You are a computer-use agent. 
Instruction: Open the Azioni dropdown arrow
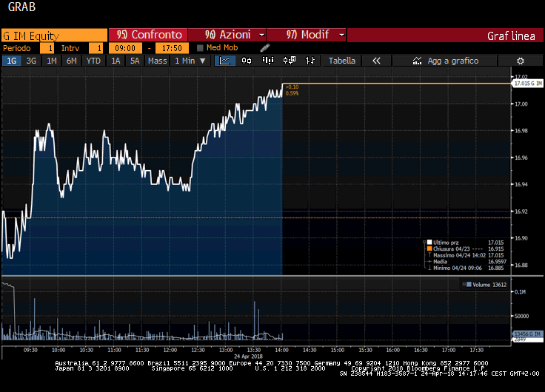tap(261, 35)
